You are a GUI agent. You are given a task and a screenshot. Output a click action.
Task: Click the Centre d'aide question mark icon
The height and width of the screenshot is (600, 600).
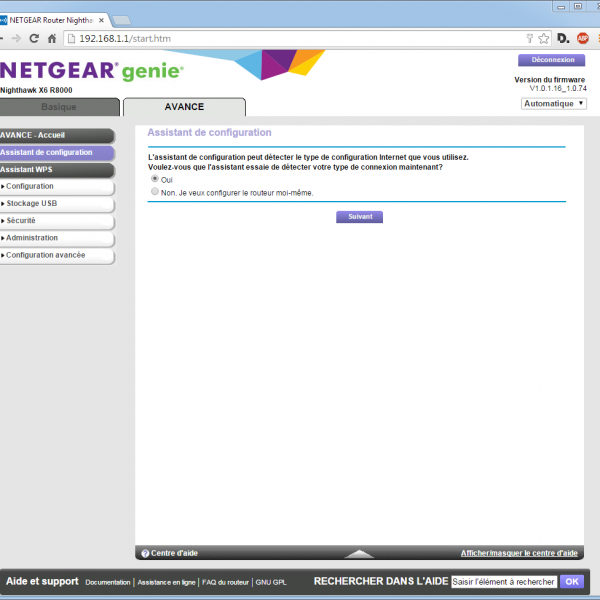145,553
